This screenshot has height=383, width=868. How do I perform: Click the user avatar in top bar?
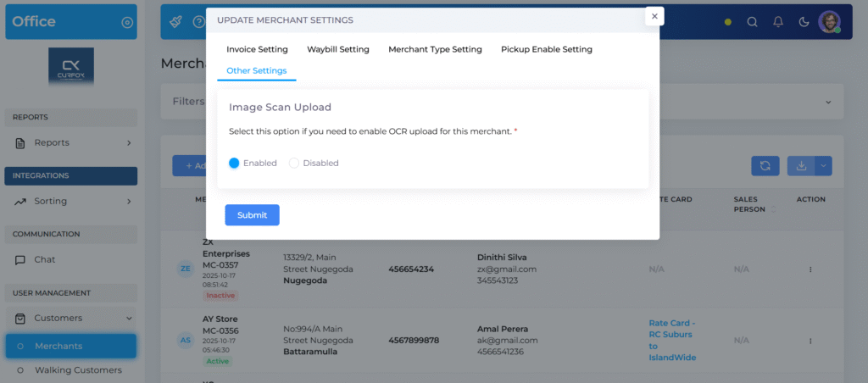coord(829,22)
